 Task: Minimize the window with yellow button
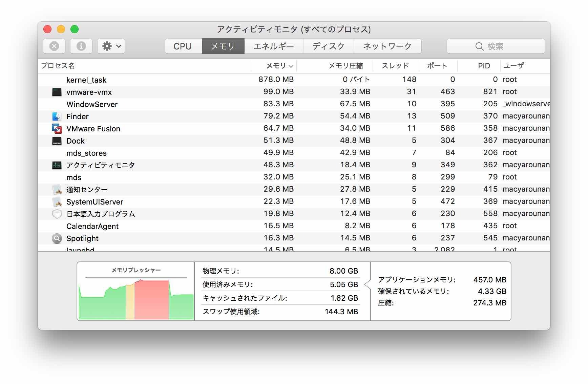tap(61, 29)
